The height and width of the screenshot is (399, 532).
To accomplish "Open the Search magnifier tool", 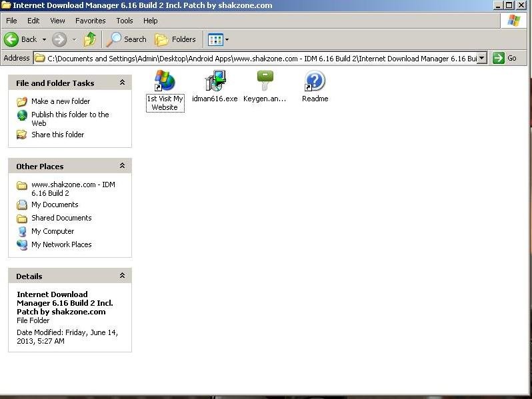I will tap(126, 39).
